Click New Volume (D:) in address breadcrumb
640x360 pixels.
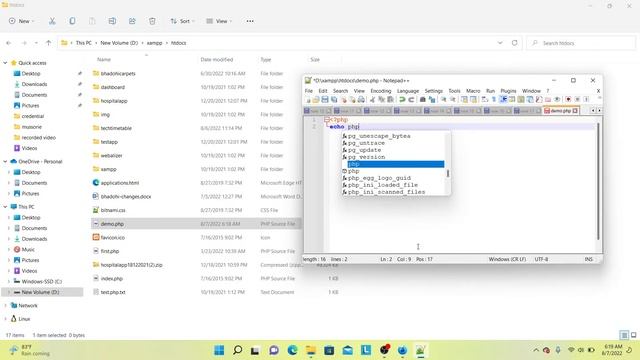pos(119,43)
